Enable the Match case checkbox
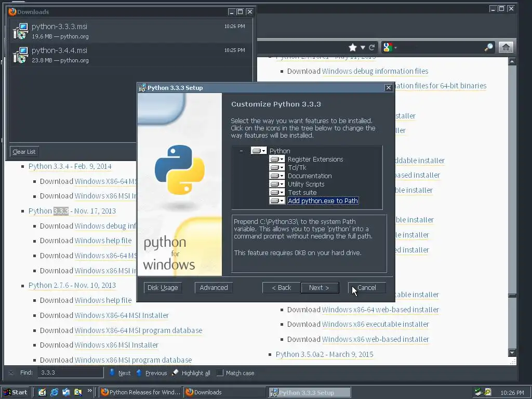This screenshot has height=399, width=532. tap(220, 373)
